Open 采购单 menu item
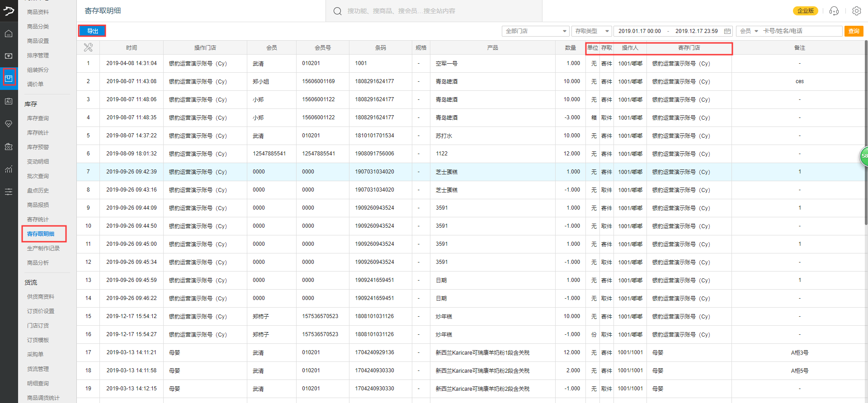 pos(35,355)
